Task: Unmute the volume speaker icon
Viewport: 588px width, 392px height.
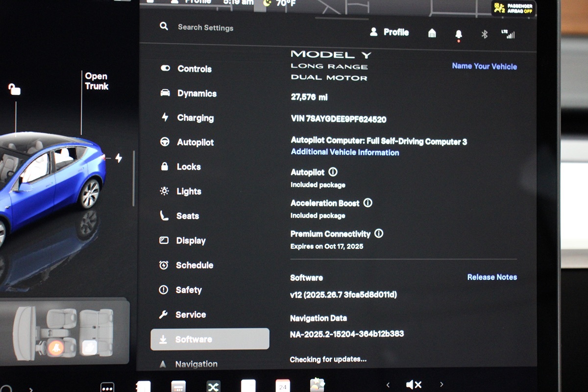Action: [414, 385]
